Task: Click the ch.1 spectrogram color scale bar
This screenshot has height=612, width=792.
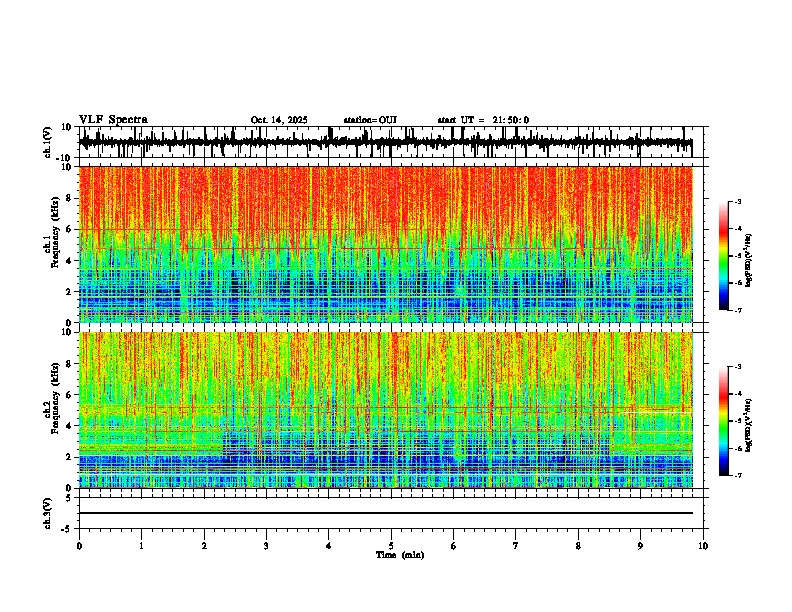Action: [x=724, y=256]
